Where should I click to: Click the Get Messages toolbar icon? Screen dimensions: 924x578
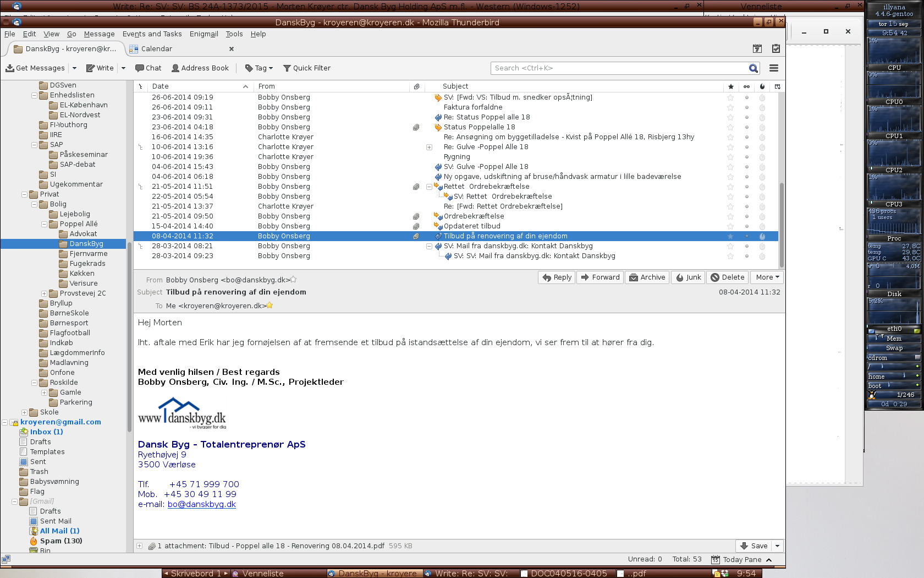click(10, 68)
